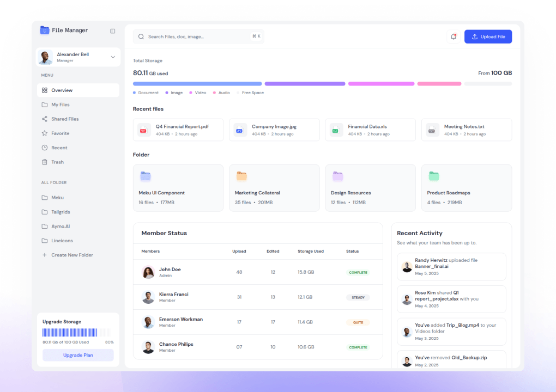556x392 pixels.
Task: Expand the Alexander Bell profile dropdown
Action: (113, 57)
